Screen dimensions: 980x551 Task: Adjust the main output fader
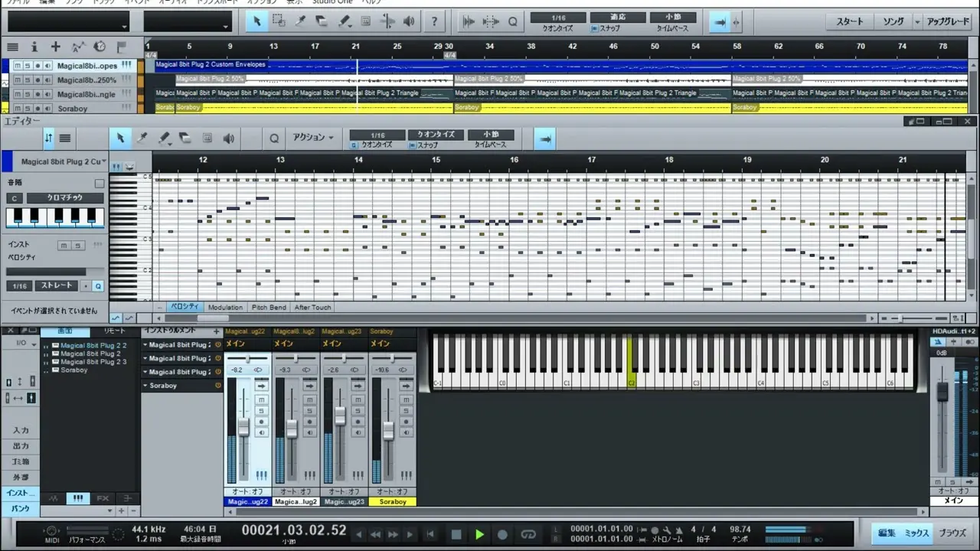(942, 391)
